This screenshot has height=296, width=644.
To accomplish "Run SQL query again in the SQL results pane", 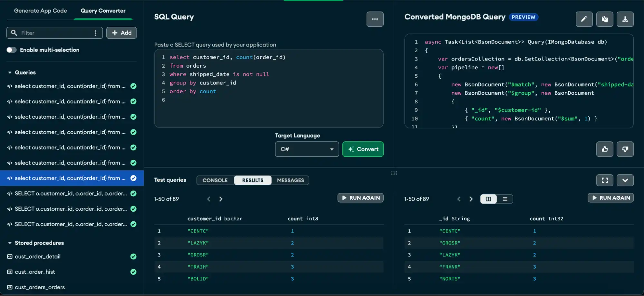I will [360, 198].
